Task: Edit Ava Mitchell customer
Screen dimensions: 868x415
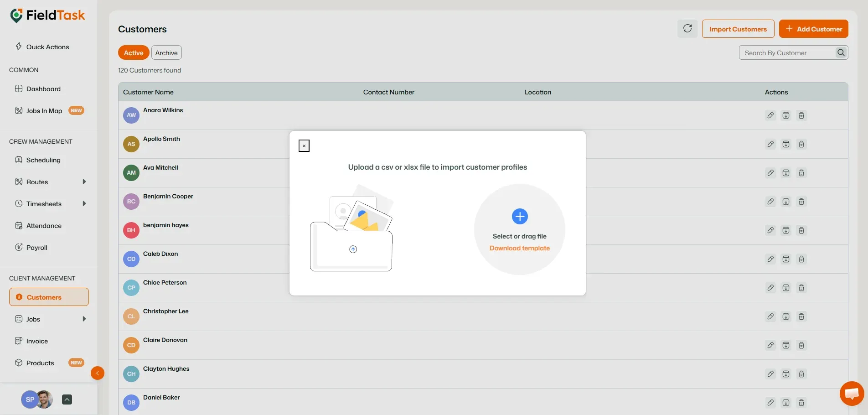Action: coord(770,173)
